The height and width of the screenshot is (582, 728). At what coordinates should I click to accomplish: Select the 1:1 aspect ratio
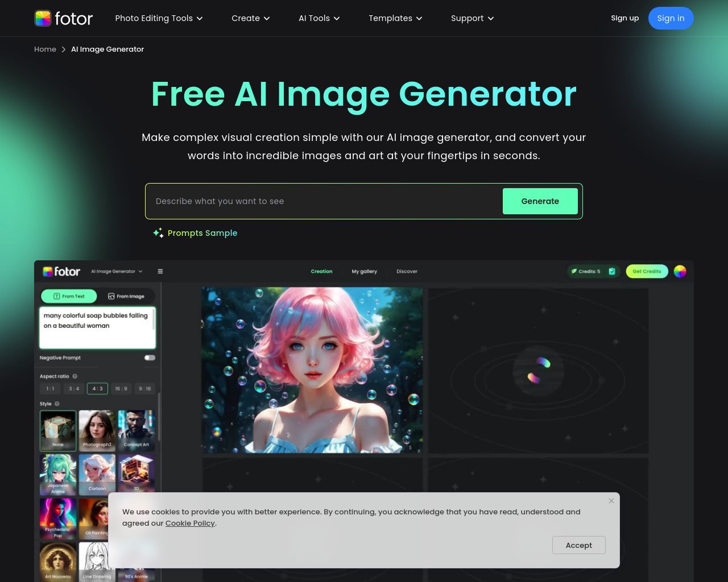tap(50, 389)
